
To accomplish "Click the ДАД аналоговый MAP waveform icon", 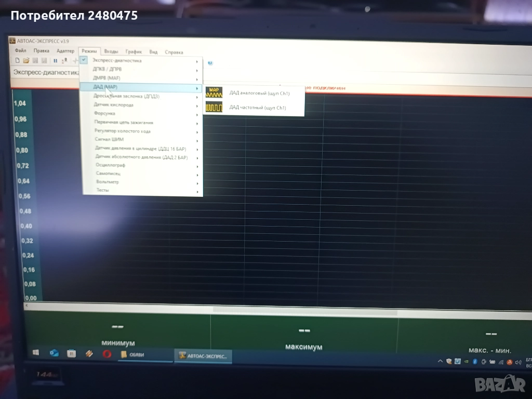I will (x=214, y=92).
